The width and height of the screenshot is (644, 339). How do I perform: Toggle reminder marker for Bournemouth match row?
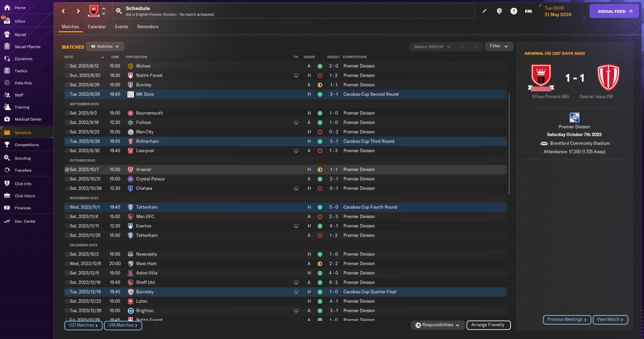pos(67,113)
